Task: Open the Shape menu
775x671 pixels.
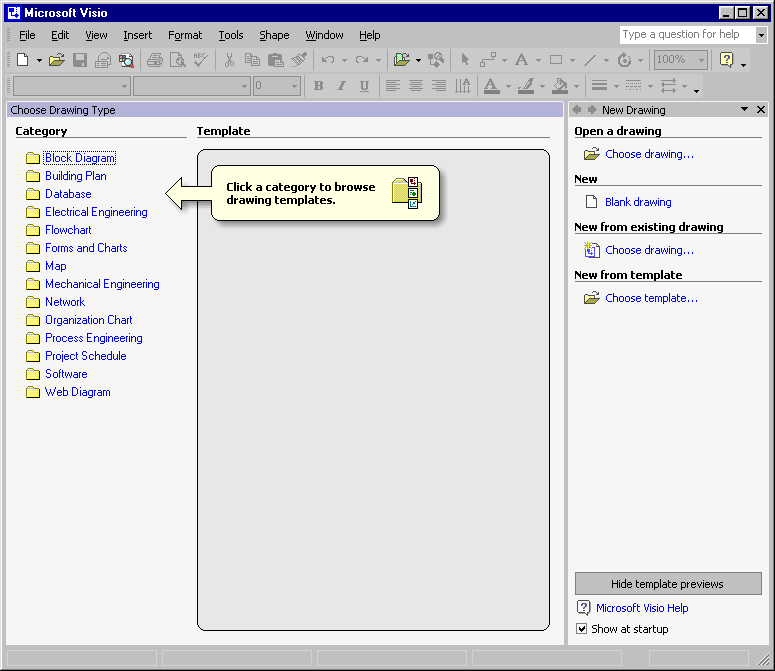Action: pyautogui.click(x=274, y=35)
